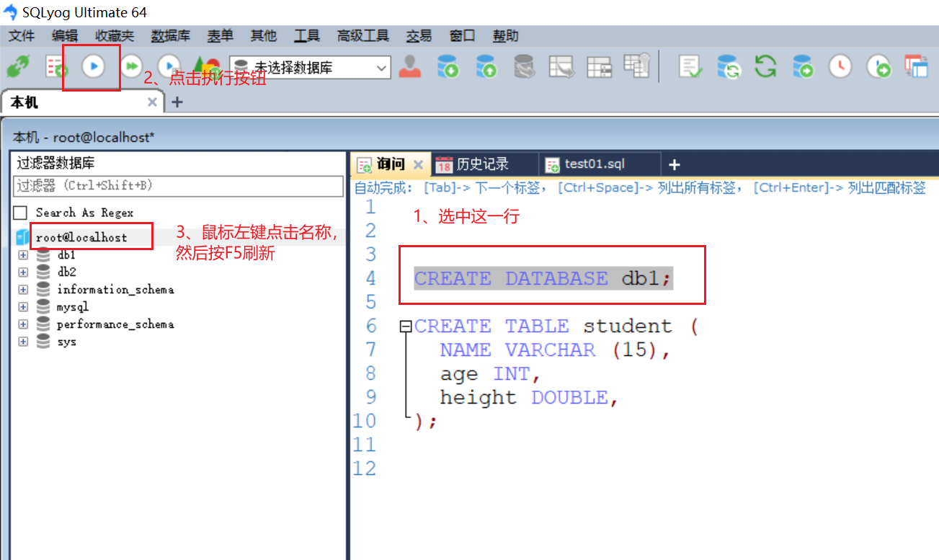
Task: Click the rightmost red window layout icon
Action: pos(917,67)
